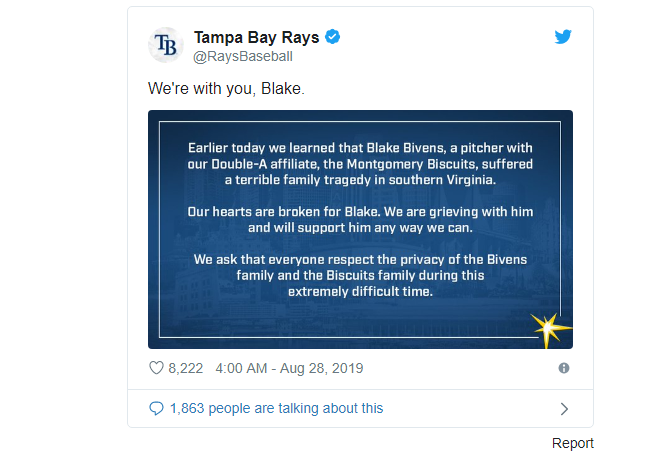Click the speech bubble reply icon
The width and height of the screenshot is (661, 455).
pos(156,408)
